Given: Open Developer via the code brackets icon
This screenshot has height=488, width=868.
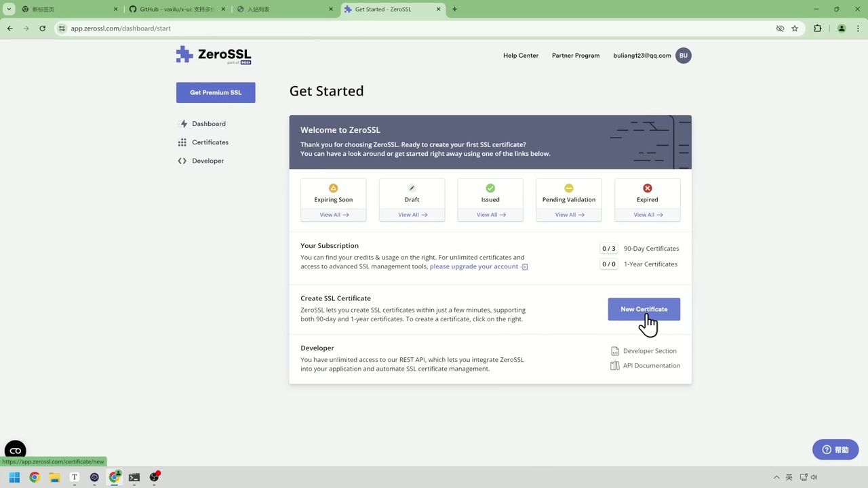Looking at the screenshot, I should tap(182, 161).
